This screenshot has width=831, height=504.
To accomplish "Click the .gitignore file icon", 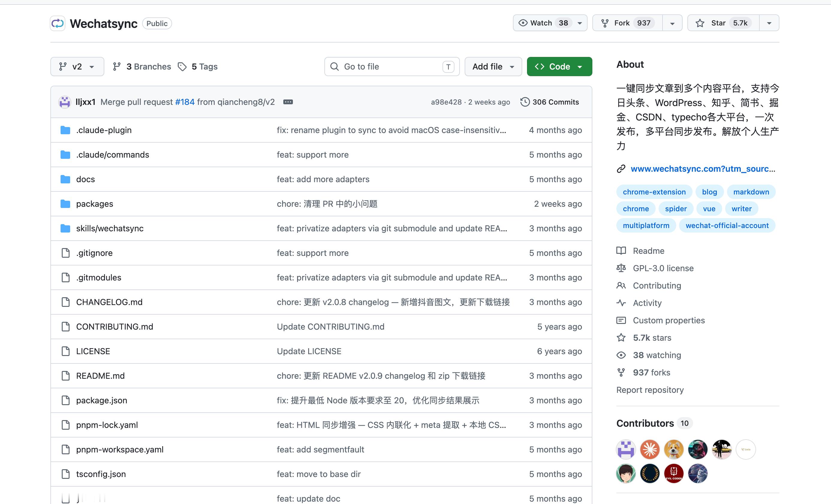I will [65, 253].
